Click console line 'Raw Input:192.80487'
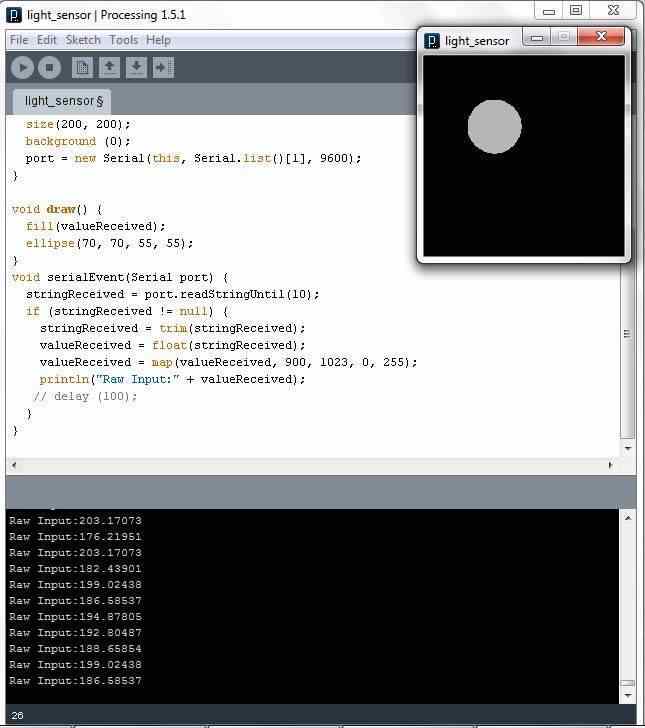The image size is (645, 728). coord(75,633)
